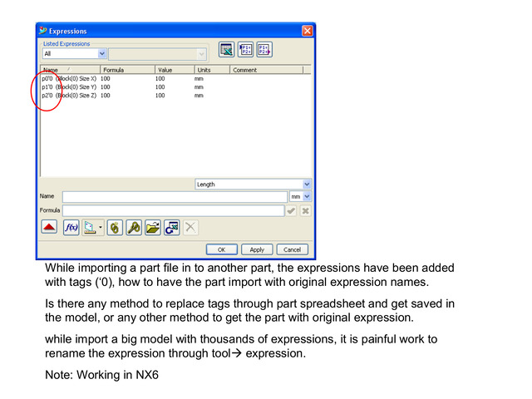
Task: Click the Accept Edit checkmark icon
Action: pos(291,211)
